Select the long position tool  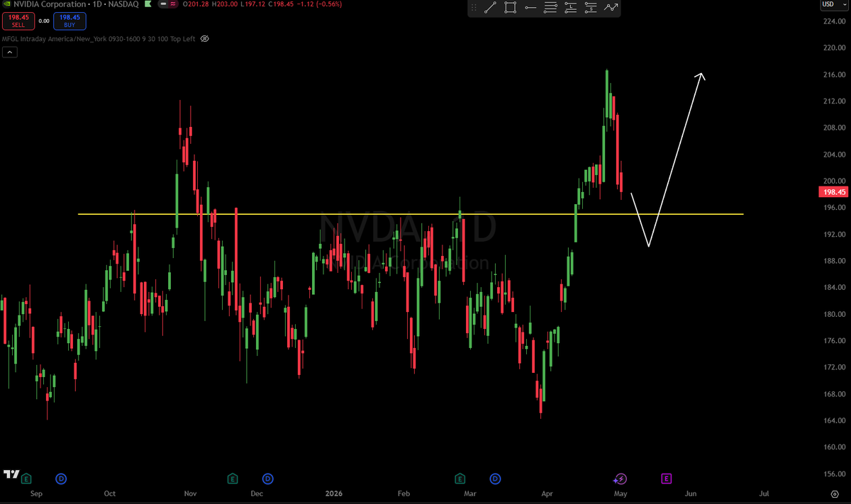[x=571, y=9]
